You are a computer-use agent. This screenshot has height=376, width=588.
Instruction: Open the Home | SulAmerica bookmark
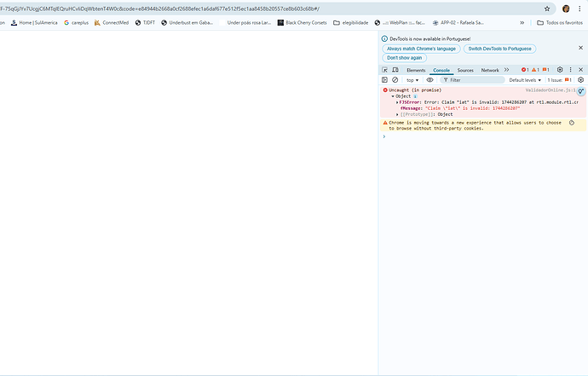pyautogui.click(x=34, y=23)
